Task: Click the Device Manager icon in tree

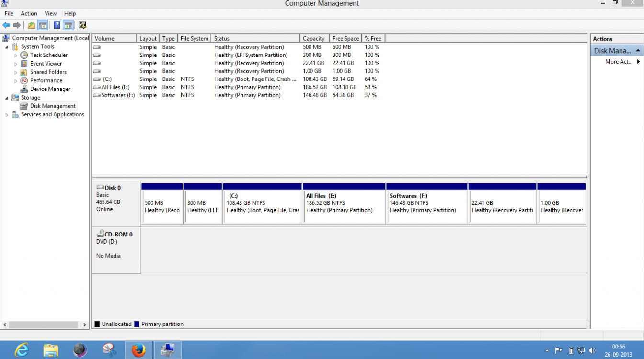Action: [24, 89]
